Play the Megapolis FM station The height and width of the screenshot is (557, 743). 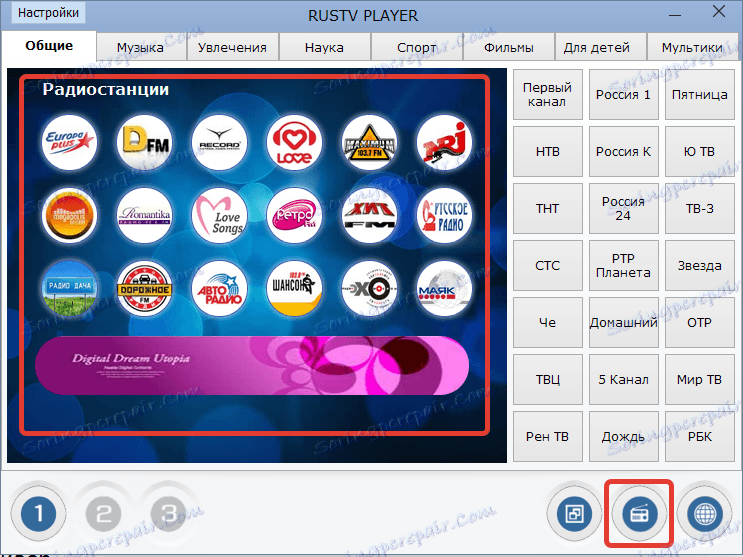(69, 216)
